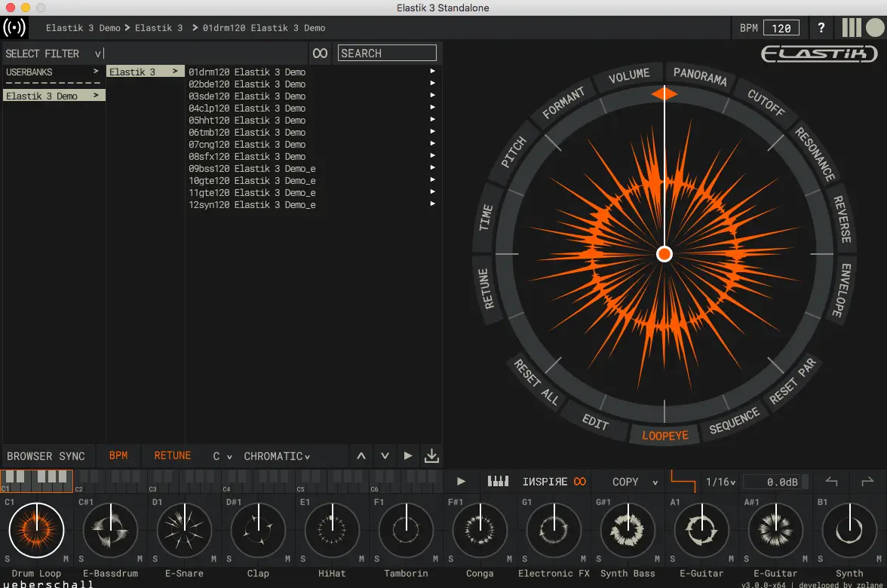The width and height of the screenshot is (887, 588).
Task: Click the SEQUENCE button
Action: click(735, 421)
